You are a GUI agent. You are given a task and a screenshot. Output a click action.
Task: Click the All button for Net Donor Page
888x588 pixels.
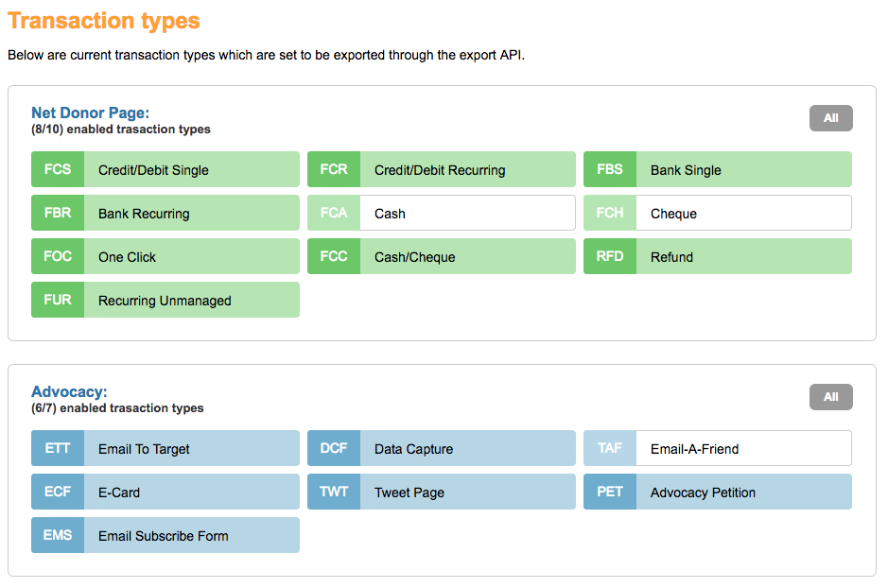tap(829, 117)
